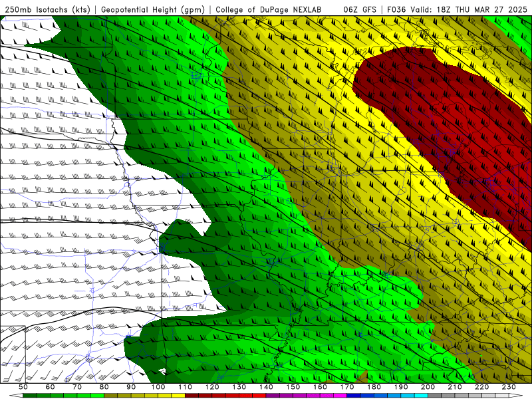
Task: Click the colorbar's left arrow end cap
Action: pyautogui.click(x=16, y=395)
